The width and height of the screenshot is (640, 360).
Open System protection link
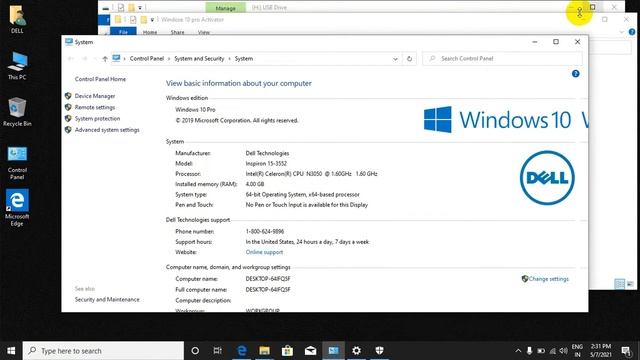pos(97,119)
